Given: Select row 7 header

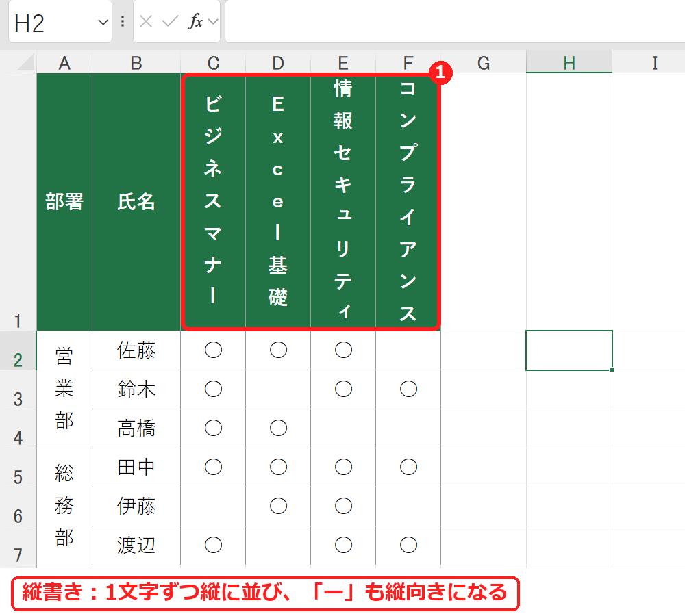Looking at the screenshot, I should (18, 546).
